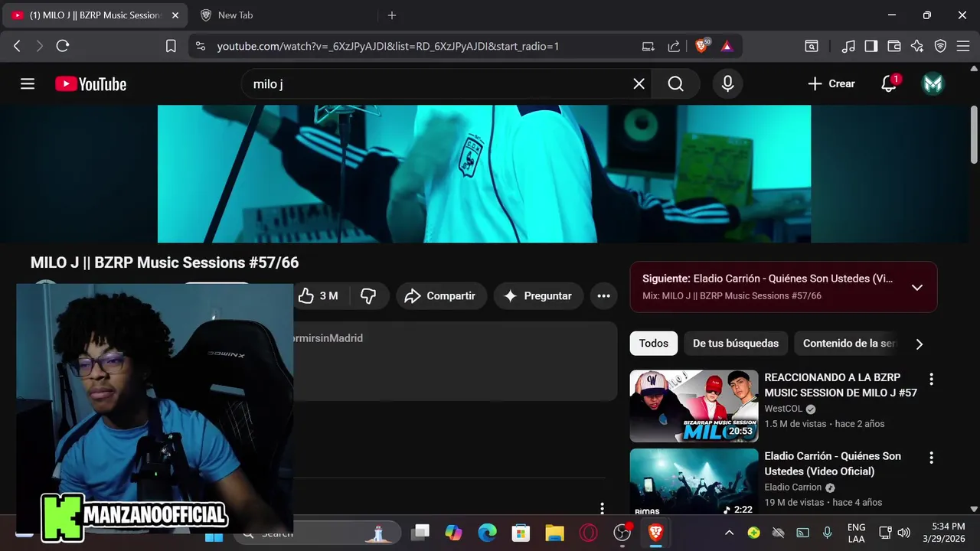
Task: Open Microsoft Store from taskbar
Action: click(521, 533)
